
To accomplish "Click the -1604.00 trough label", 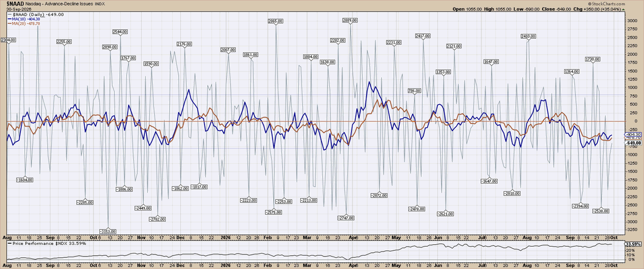I will coord(25,179).
